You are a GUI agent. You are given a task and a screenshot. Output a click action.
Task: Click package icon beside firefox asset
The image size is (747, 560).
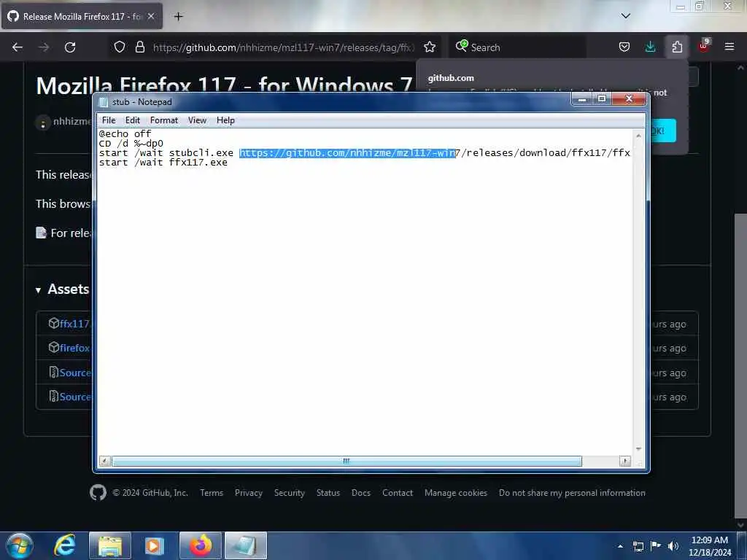[x=54, y=348]
